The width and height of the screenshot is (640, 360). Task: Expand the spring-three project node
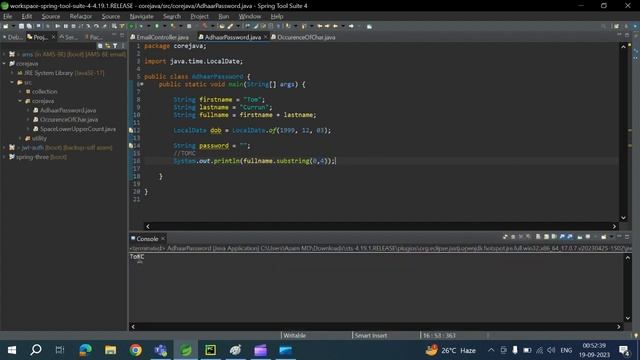(x=4, y=157)
